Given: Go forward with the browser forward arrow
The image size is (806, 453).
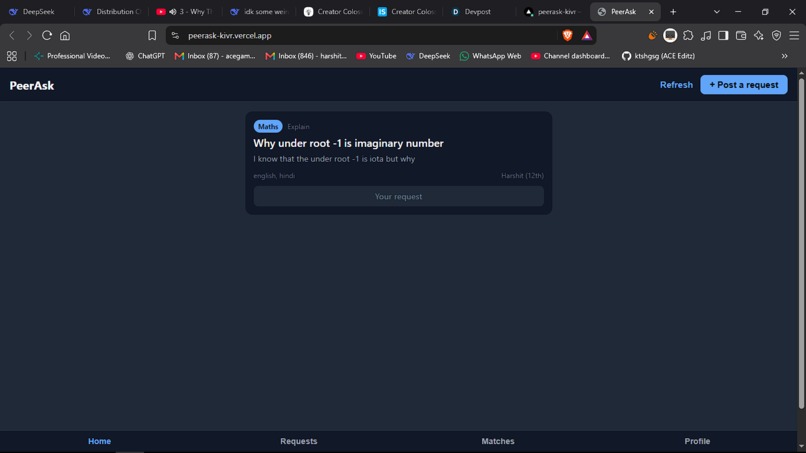Looking at the screenshot, I should pyautogui.click(x=29, y=35).
